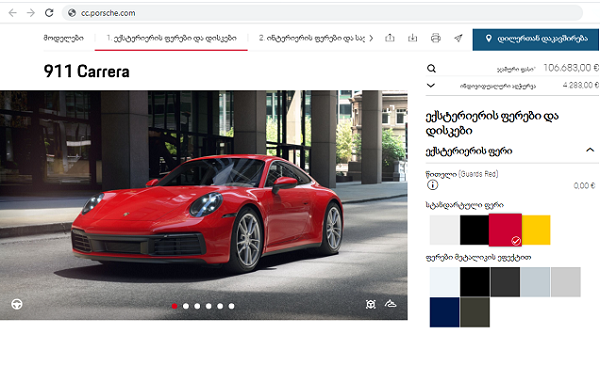The height and width of the screenshot is (372, 600).
Task: Go forward with the browser forward arrow
Action: [31, 13]
